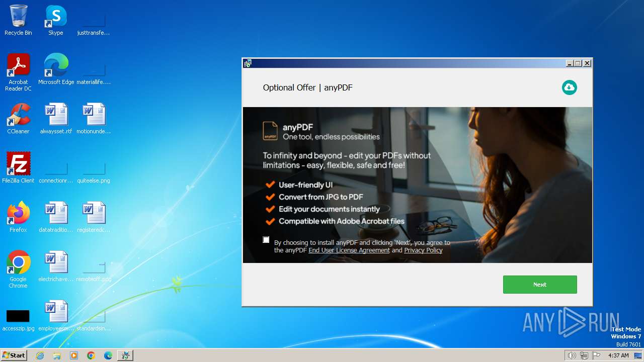The width and height of the screenshot is (644, 362).
Task: Click the network tray icon
Action: 584,355
